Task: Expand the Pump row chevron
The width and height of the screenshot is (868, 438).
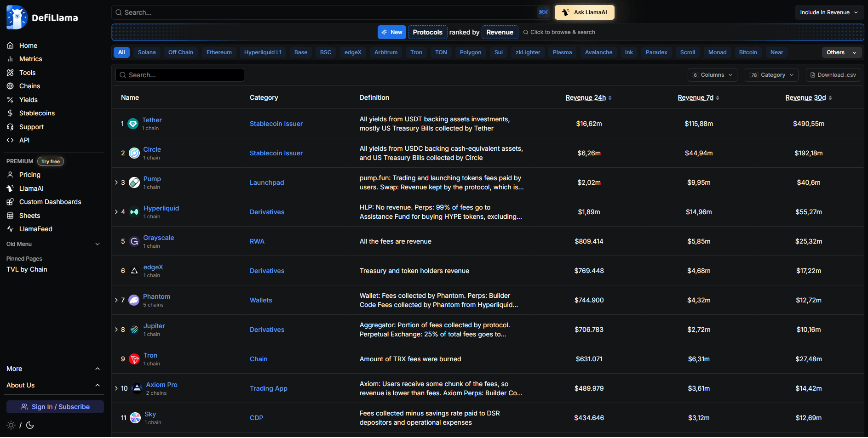Action: click(x=116, y=182)
